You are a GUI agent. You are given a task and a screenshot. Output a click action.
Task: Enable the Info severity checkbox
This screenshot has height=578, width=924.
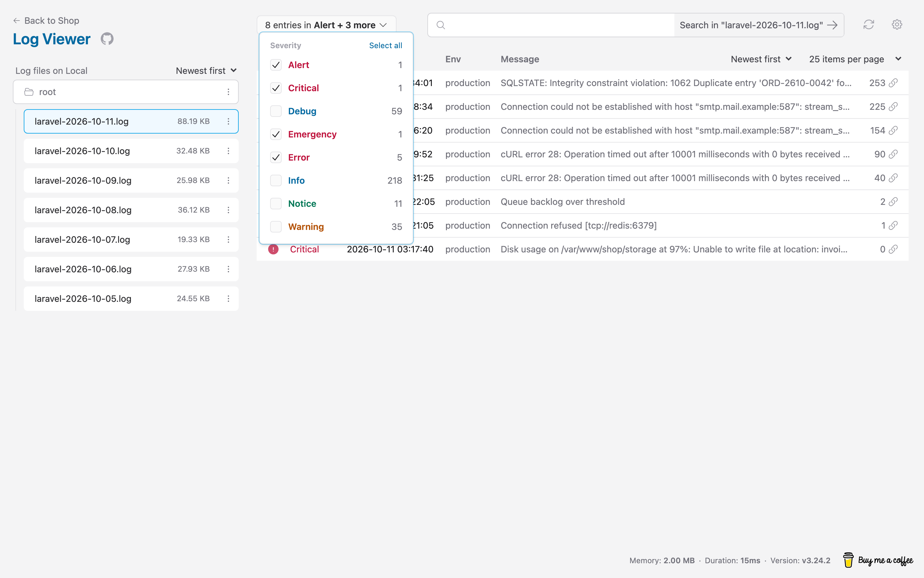point(276,180)
